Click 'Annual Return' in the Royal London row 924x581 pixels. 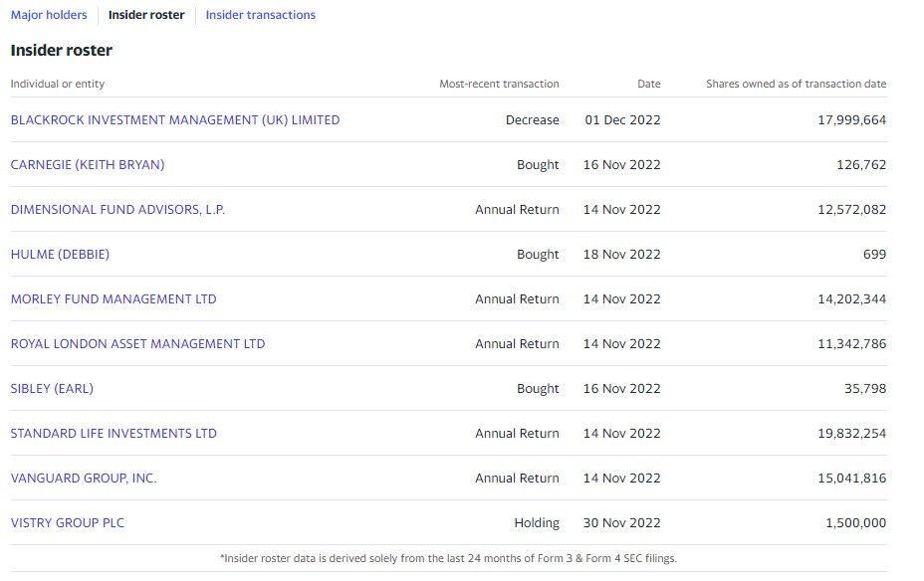pos(517,344)
